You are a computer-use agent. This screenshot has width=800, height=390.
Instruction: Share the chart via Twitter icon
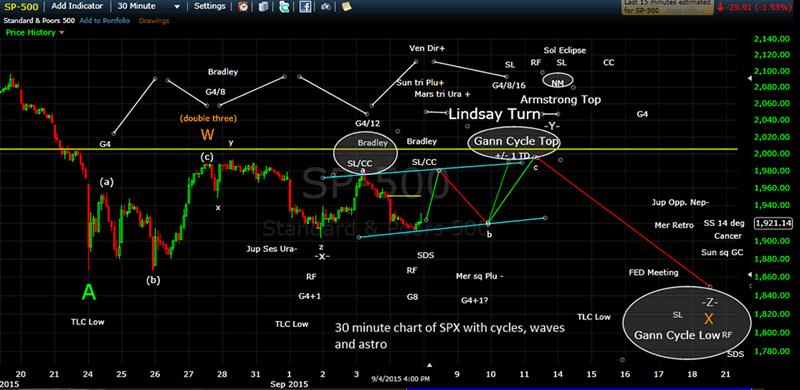(285, 7)
